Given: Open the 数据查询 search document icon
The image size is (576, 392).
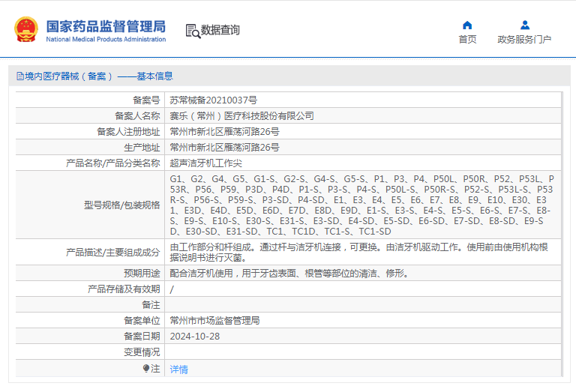Looking at the screenshot, I should click(x=193, y=31).
